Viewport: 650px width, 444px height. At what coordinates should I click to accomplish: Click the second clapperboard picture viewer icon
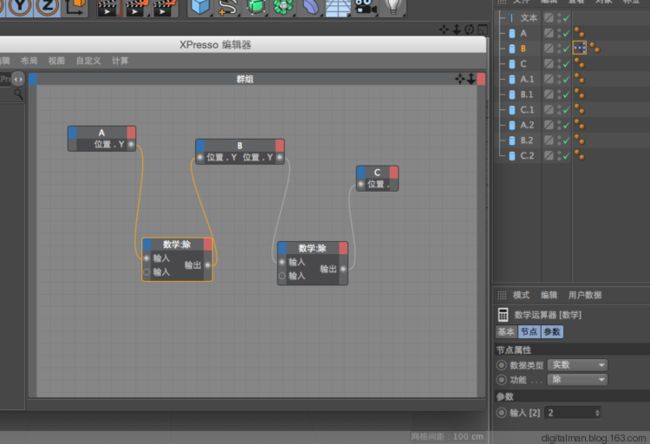click(135, 7)
